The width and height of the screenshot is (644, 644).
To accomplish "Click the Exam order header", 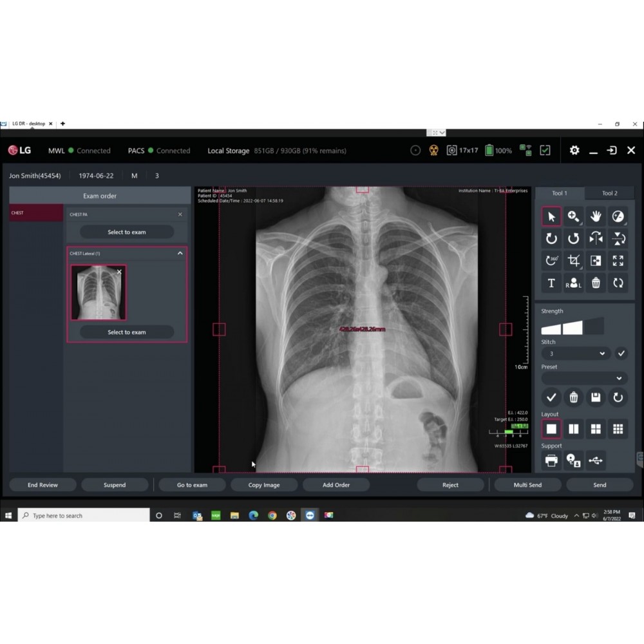I will tap(100, 196).
